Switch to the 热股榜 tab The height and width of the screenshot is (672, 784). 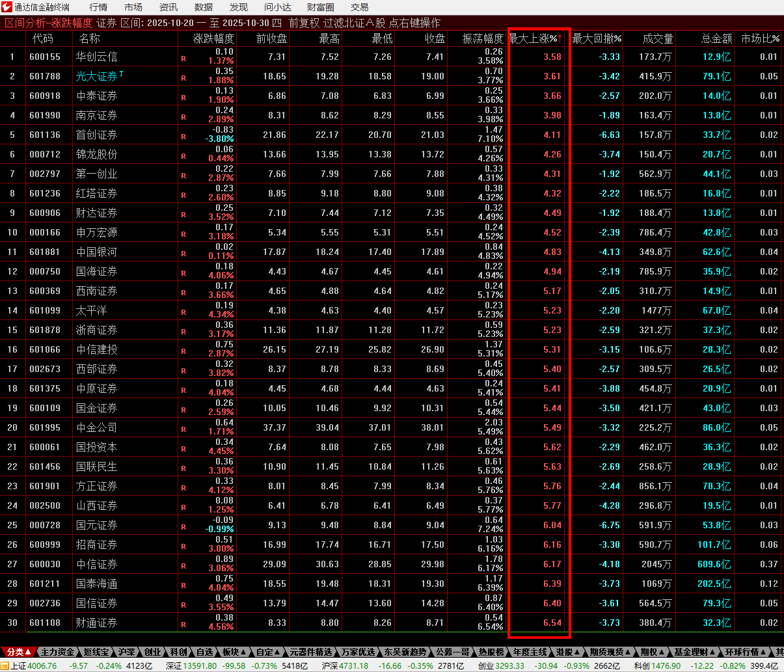click(491, 652)
